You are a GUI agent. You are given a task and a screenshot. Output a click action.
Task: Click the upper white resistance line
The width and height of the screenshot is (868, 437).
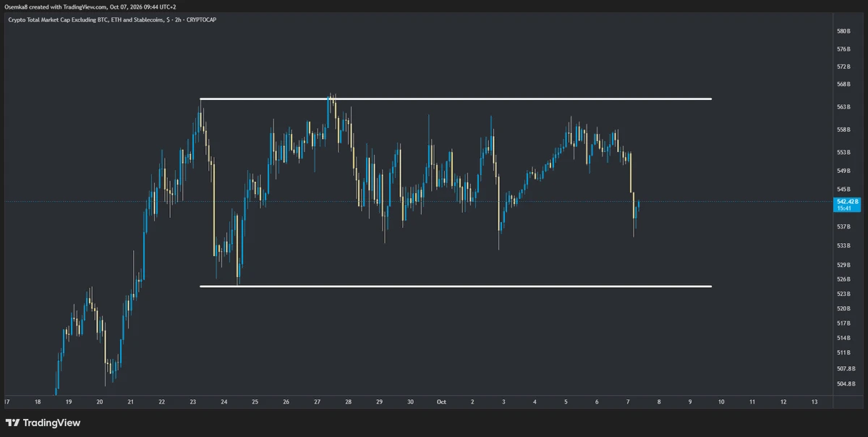tap(456, 98)
